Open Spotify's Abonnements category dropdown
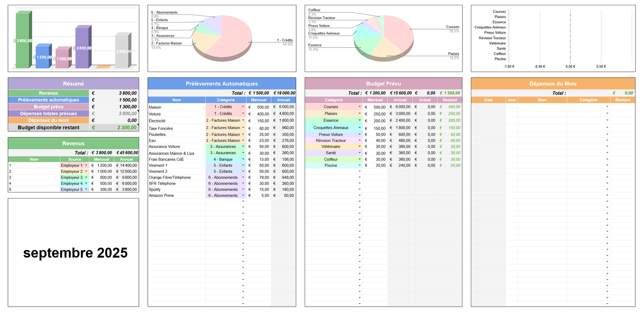This screenshot has width=644, height=312. pos(243,190)
